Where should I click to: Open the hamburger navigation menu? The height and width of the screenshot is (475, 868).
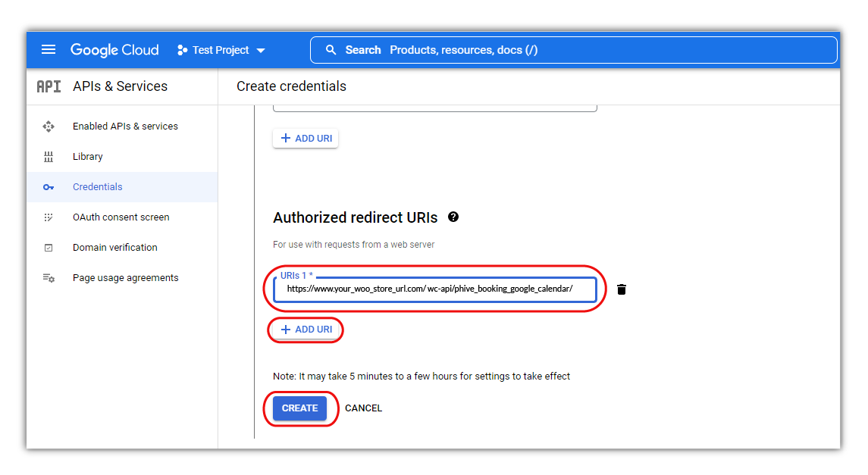coord(49,50)
